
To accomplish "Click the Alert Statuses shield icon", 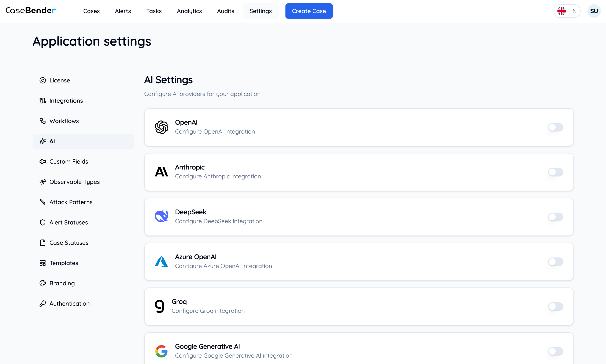I will pos(43,222).
